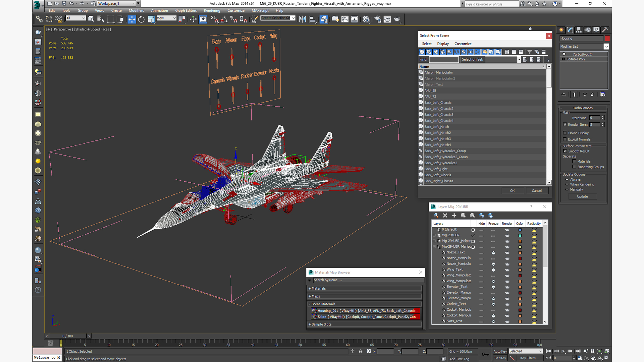Click the Set Key button

pos(500,358)
